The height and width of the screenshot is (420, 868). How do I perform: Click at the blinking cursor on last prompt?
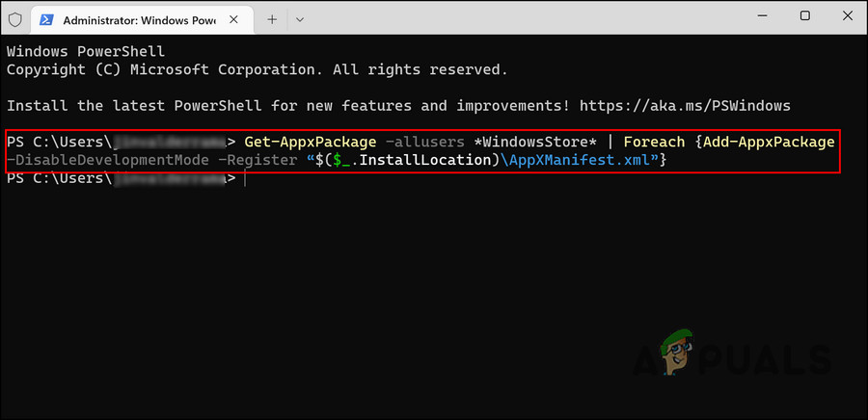(x=246, y=178)
